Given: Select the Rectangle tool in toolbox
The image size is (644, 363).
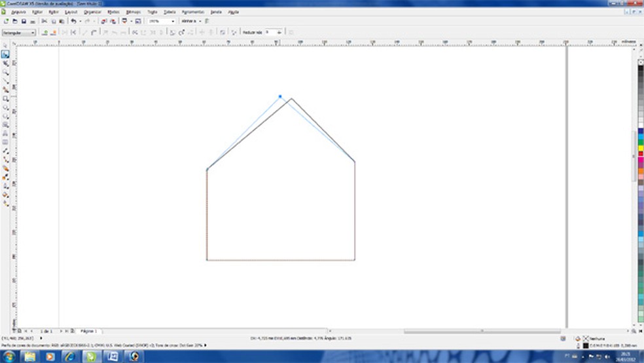Looking at the screenshot, I should coord(5,99).
